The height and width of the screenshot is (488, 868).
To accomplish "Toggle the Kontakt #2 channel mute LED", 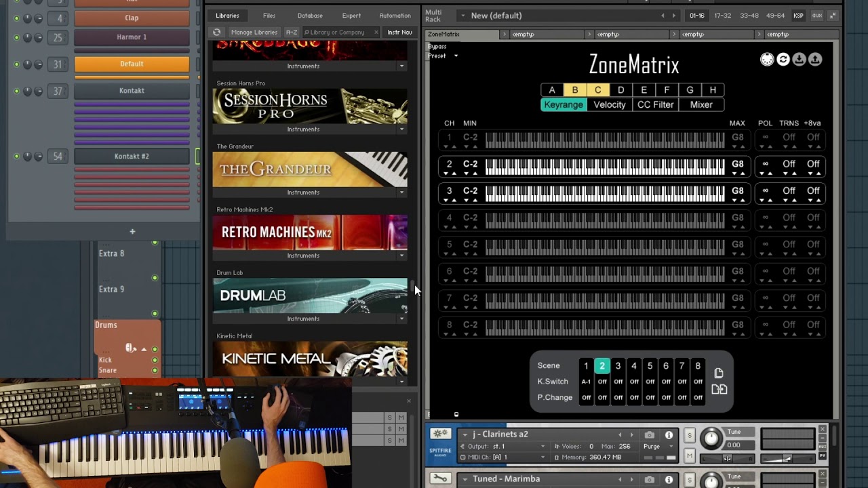I will [16, 157].
